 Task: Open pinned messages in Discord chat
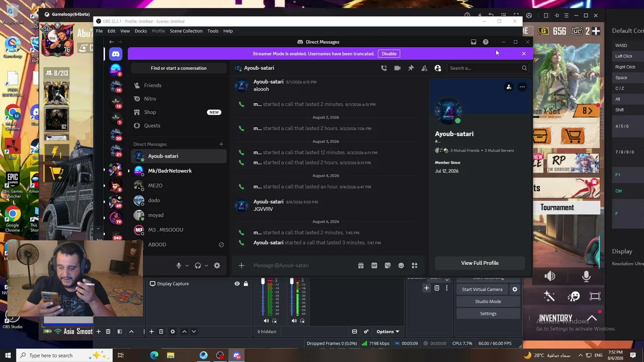coord(411,68)
